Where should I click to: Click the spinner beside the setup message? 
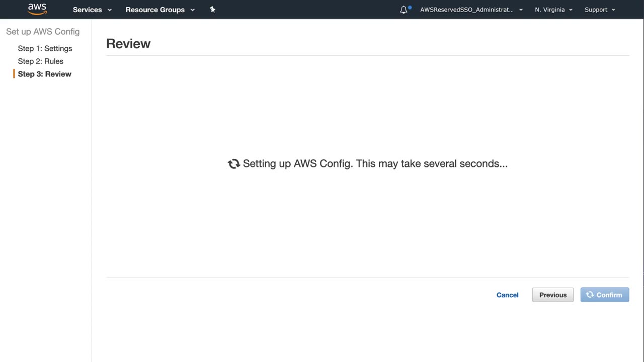pyautogui.click(x=233, y=164)
